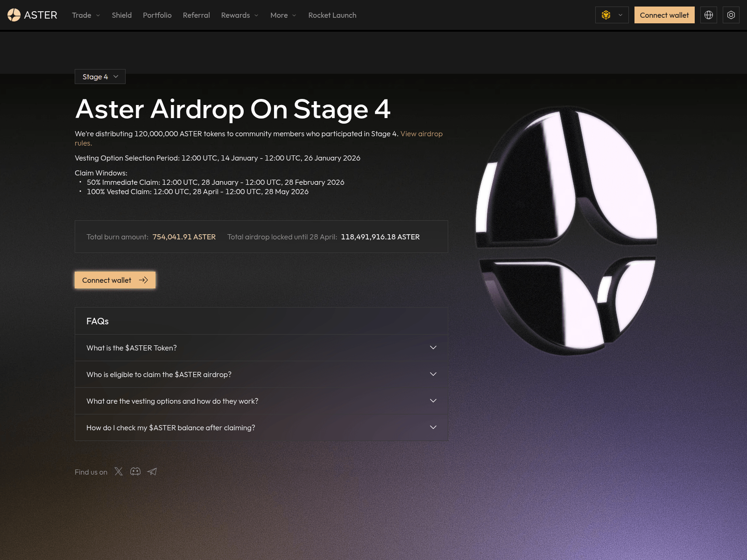Open the Telegram channel icon
747x560 pixels.
[152, 472]
